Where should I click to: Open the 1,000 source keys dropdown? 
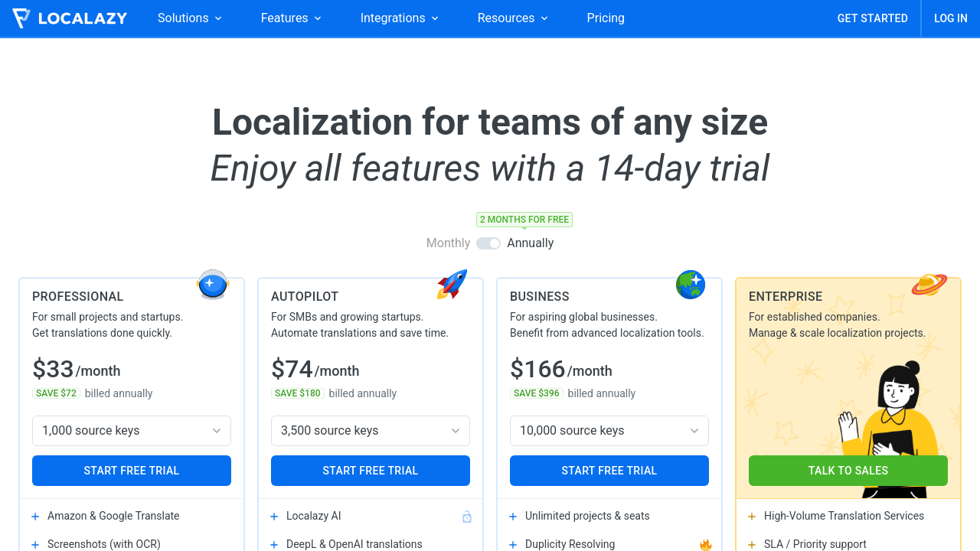(x=132, y=431)
